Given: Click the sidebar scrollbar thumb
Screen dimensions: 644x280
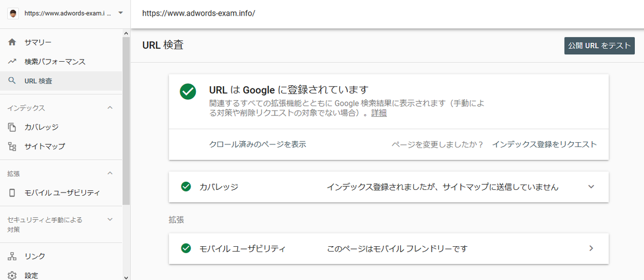Looking at the screenshot, I should coord(126,121).
